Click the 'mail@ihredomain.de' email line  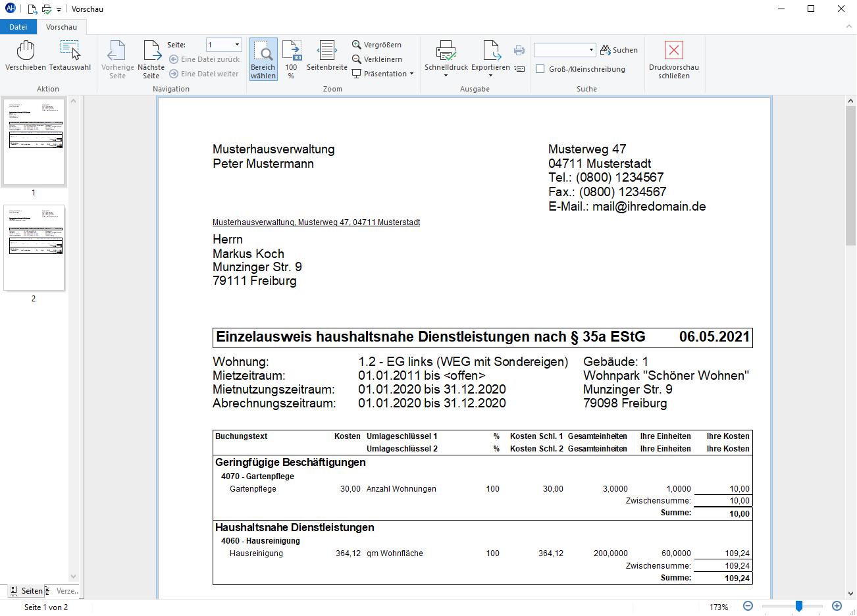627,207
